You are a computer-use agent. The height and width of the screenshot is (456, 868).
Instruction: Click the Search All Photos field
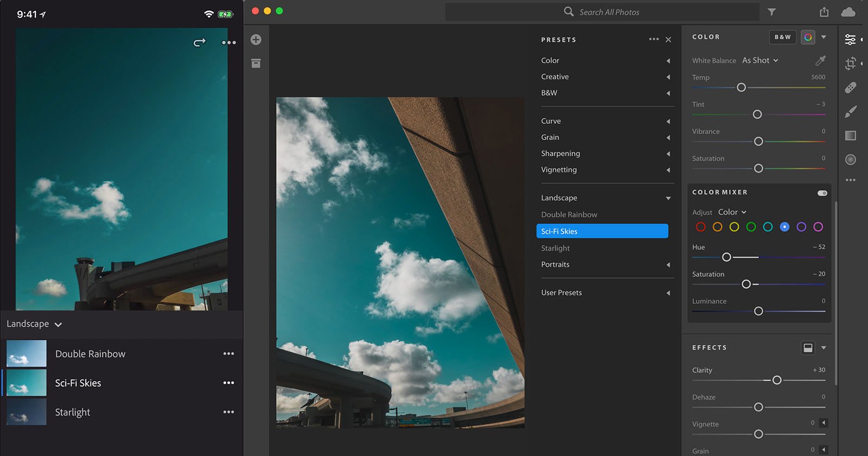(602, 12)
